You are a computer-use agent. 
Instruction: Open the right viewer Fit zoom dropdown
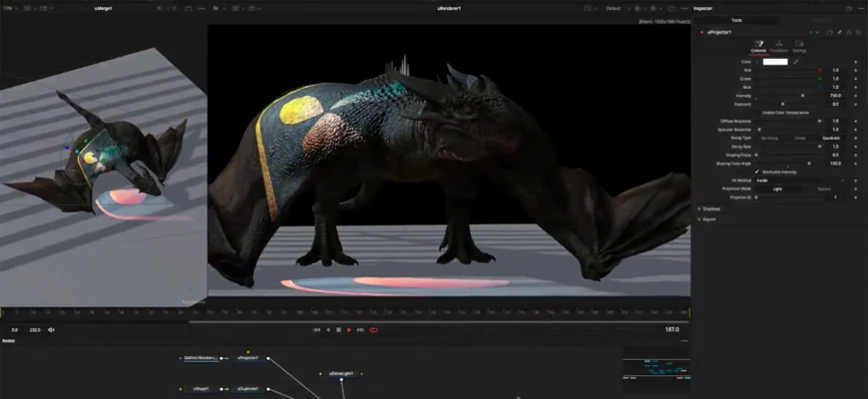click(x=218, y=8)
